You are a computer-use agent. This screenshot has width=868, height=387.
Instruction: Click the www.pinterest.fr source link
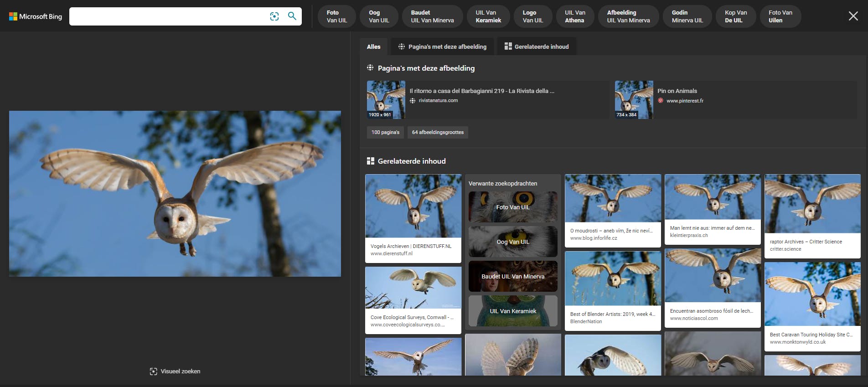coord(685,101)
